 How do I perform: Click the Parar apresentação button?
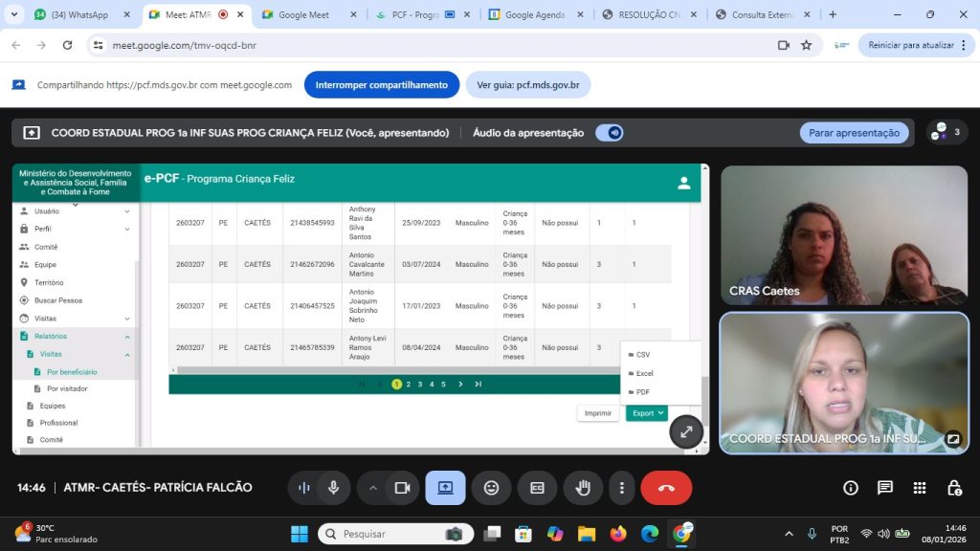pyautogui.click(x=854, y=133)
